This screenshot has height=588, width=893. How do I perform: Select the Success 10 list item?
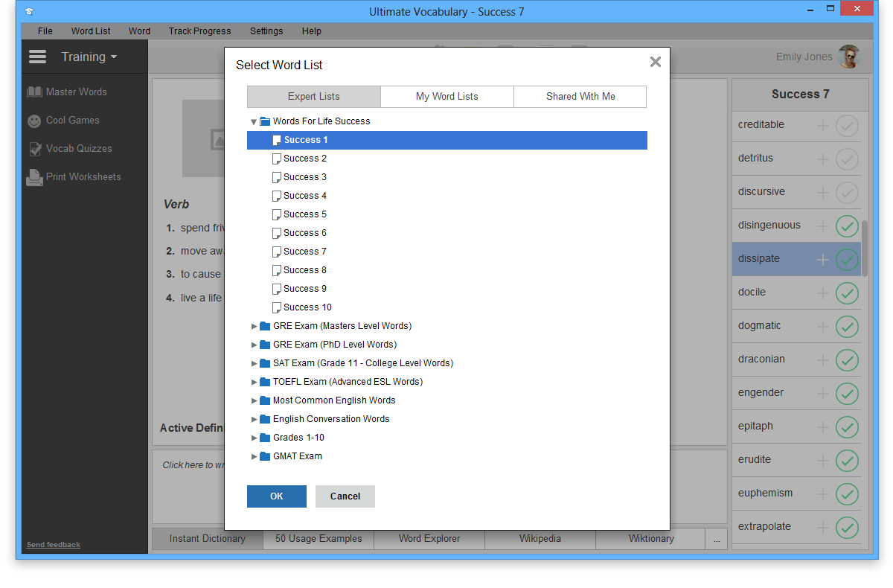(x=447, y=307)
